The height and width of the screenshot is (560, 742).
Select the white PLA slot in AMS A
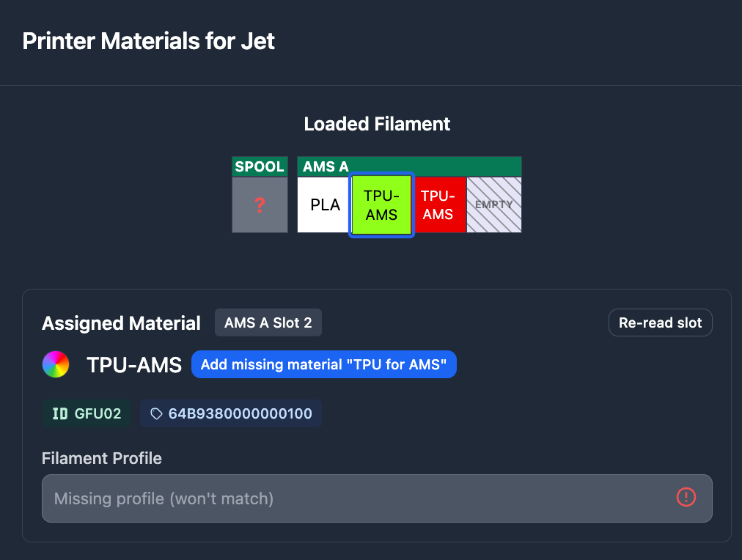click(x=325, y=205)
